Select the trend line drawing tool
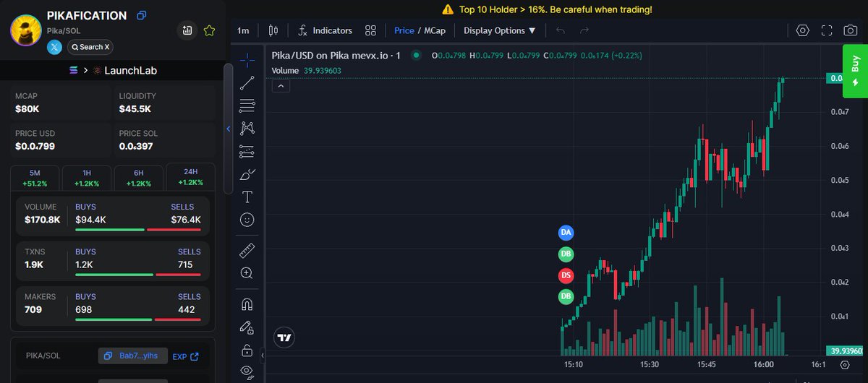 click(247, 82)
